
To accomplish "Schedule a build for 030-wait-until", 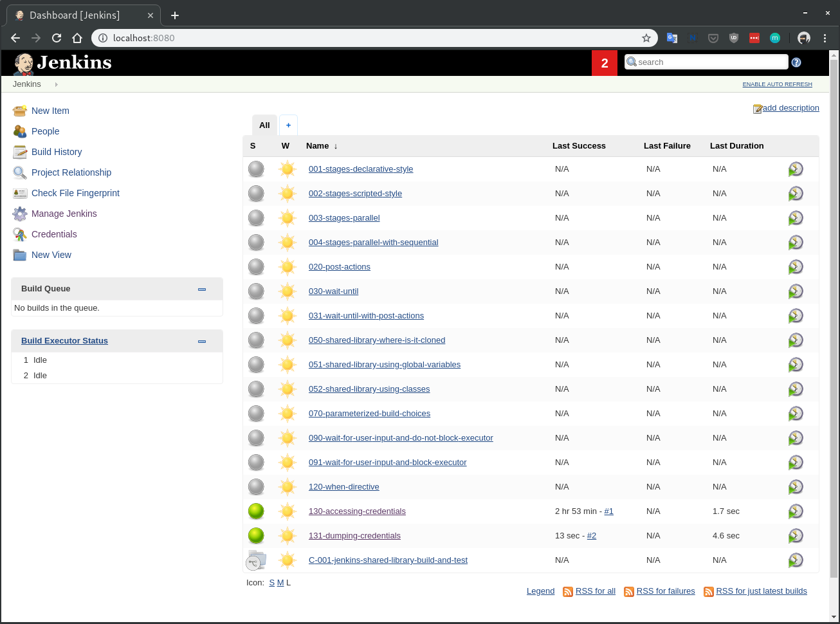I will [x=796, y=291].
